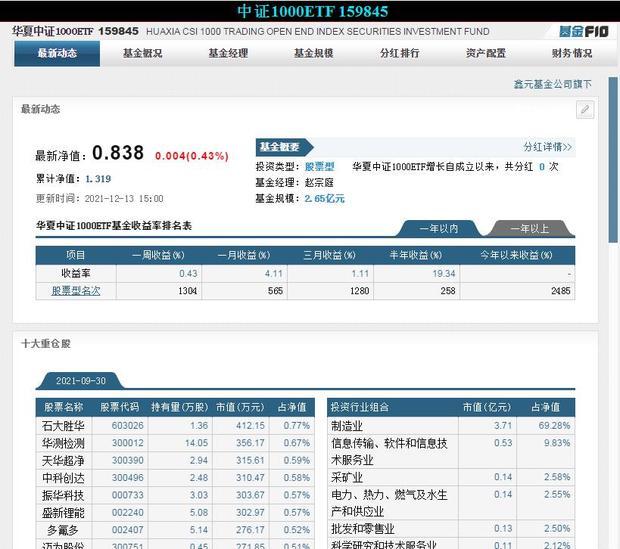
Task: Click stock name 盛新锂能
Action: (x=63, y=513)
